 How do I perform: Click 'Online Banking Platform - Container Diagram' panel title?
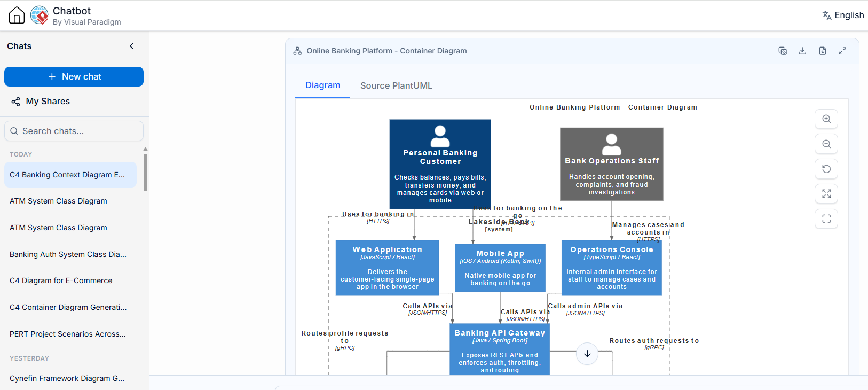click(386, 51)
